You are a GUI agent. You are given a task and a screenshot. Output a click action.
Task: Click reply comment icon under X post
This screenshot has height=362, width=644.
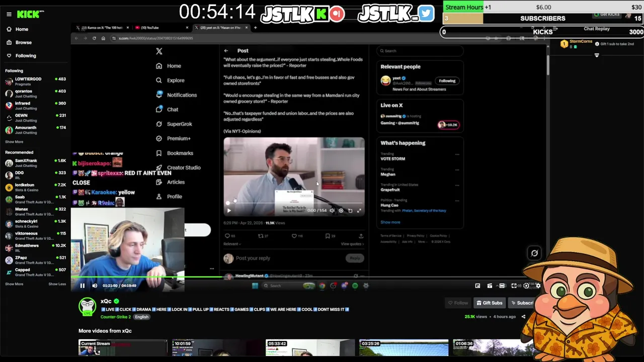pos(227,236)
